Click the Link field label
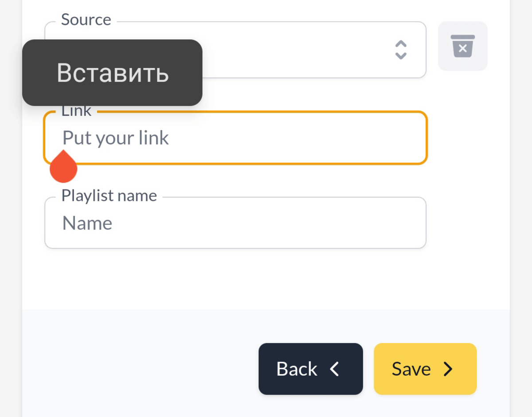This screenshot has height=417, width=532. pos(76,110)
